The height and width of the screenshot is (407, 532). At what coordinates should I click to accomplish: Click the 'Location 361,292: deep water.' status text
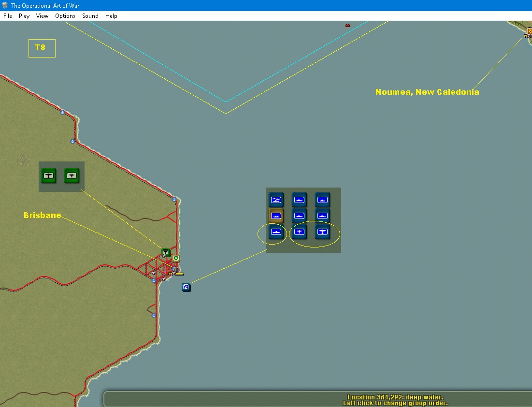point(395,397)
